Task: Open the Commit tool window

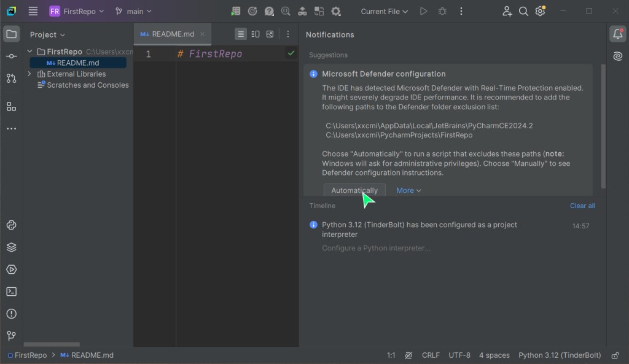Action: point(11,56)
